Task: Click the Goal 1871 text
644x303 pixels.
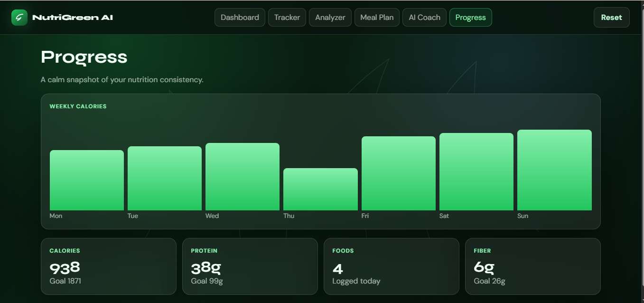Action: (65, 281)
